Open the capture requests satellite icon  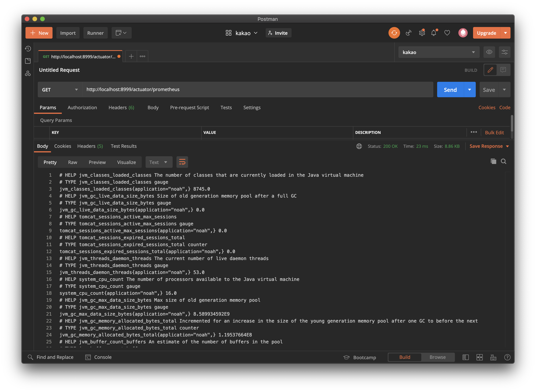pos(409,33)
